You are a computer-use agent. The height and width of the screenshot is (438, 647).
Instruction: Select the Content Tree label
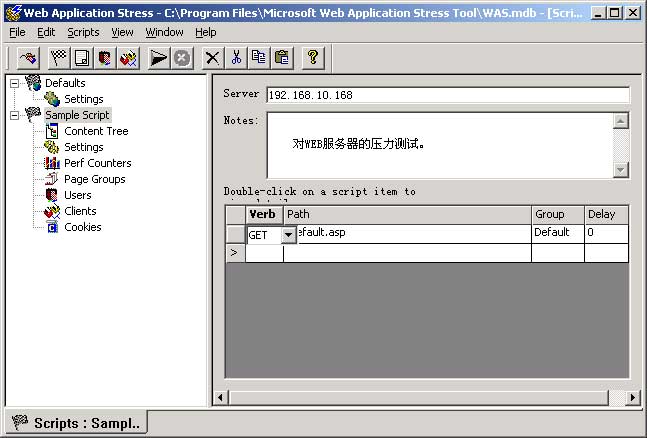[96, 131]
